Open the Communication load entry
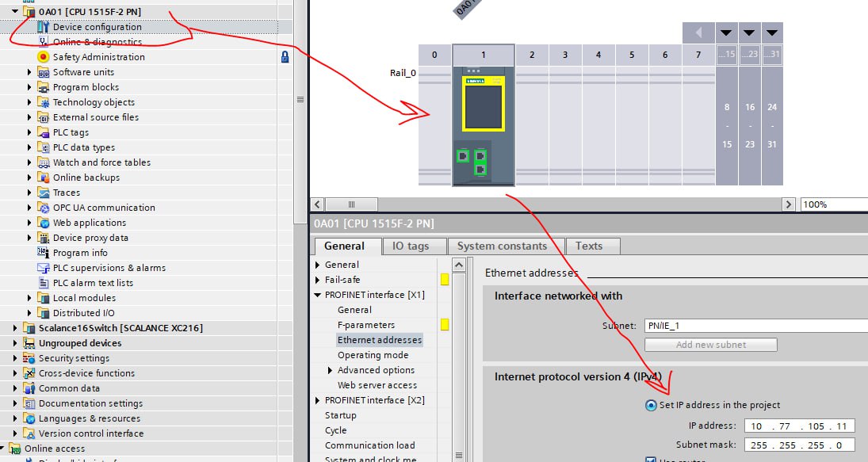Screen dimensions: 868x462 369,445
